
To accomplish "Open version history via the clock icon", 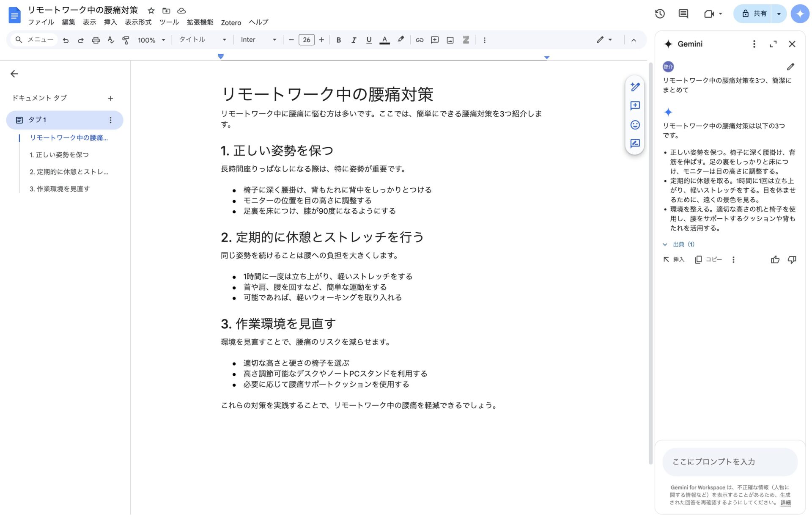I will (659, 14).
